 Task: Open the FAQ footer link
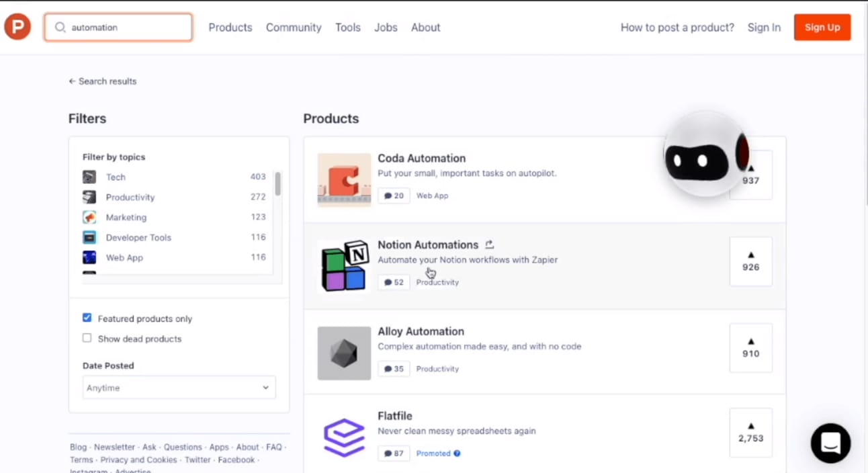pyautogui.click(x=274, y=447)
